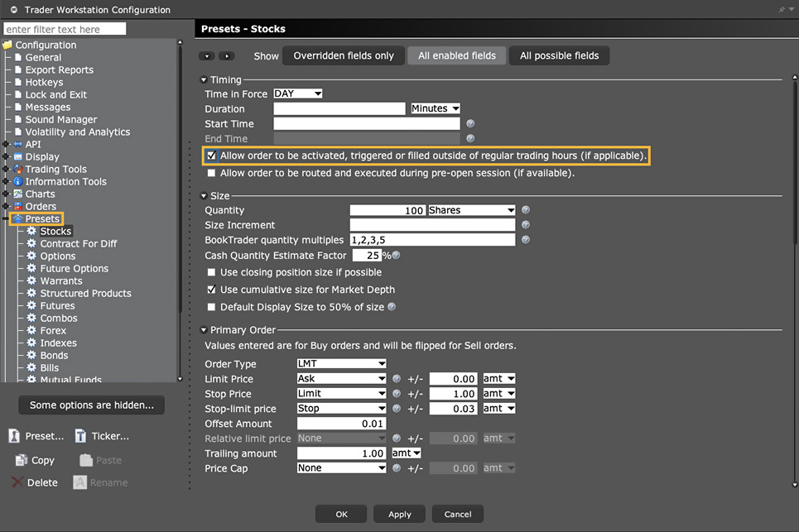Image resolution: width=799 pixels, height=532 pixels.
Task: Switch to All possible fields view
Action: (559, 55)
